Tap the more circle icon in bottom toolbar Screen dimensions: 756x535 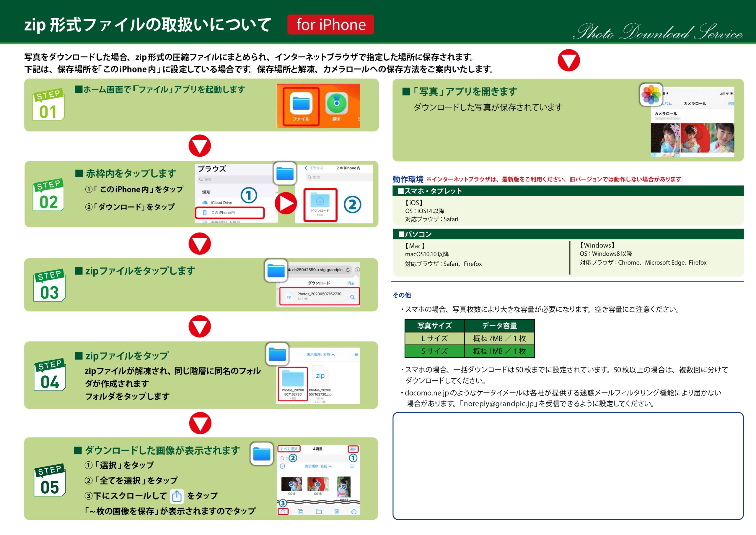(x=354, y=512)
